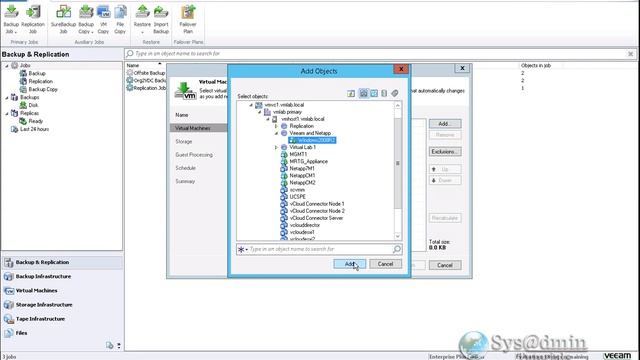
Task: Click the object tree vertical scrollbar thumb
Action: (398, 163)
